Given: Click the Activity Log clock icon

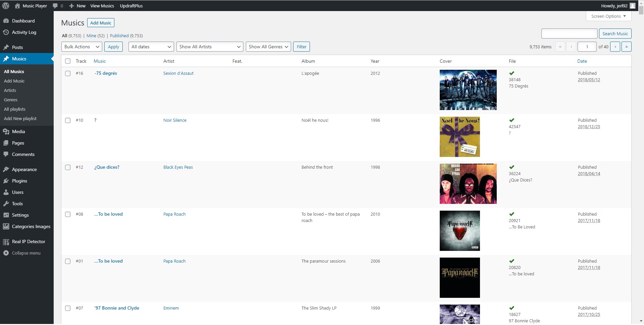Looking at the screenshot, I should (6, 32).
